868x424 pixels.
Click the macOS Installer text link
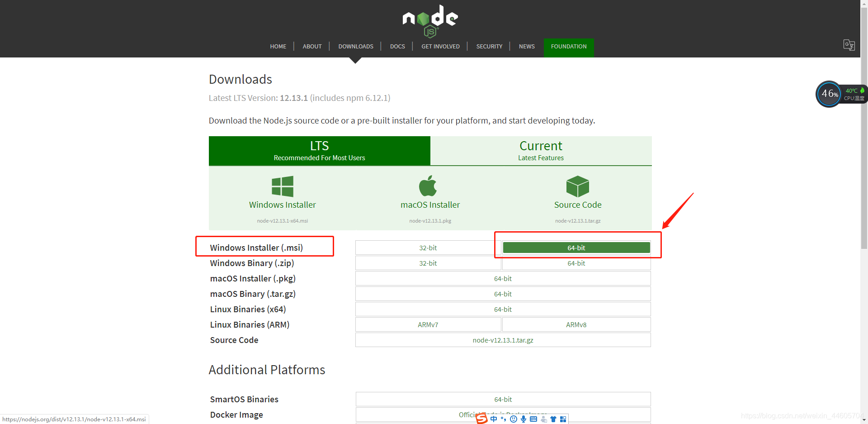coord(430,205)
